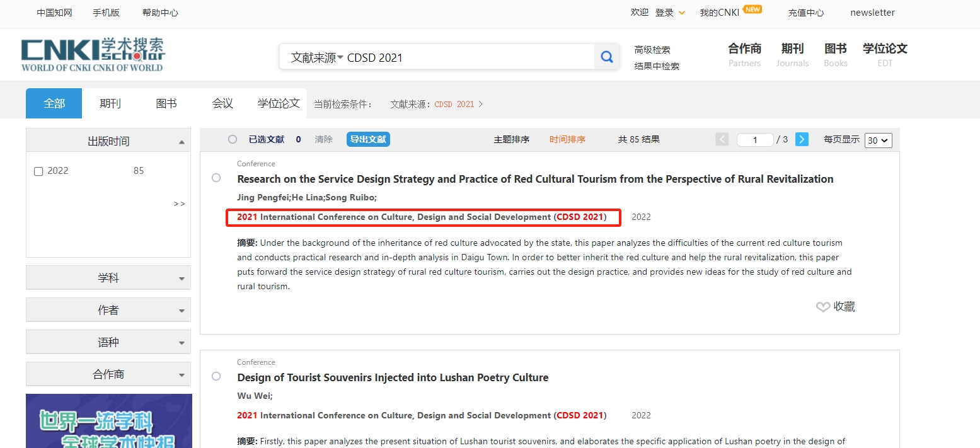
Task: Click 结果中检索 search within results
Action: [x=657, y=66]
